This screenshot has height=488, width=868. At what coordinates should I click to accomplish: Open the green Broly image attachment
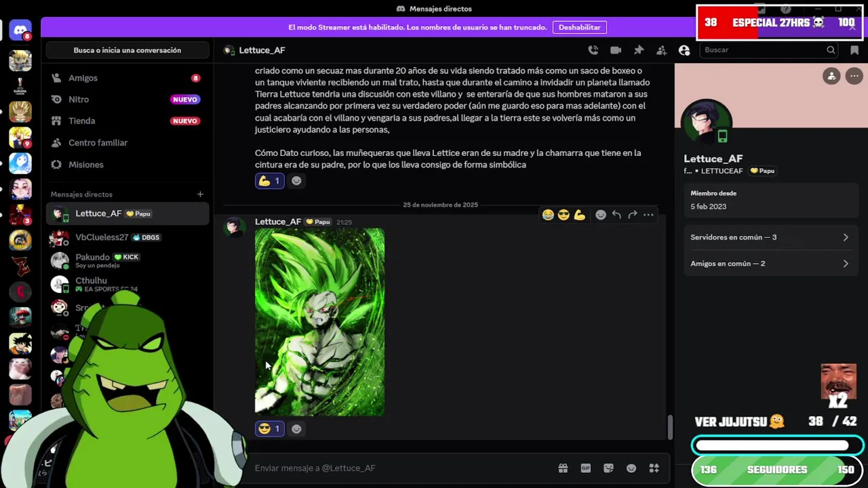(x=319, y=322)
